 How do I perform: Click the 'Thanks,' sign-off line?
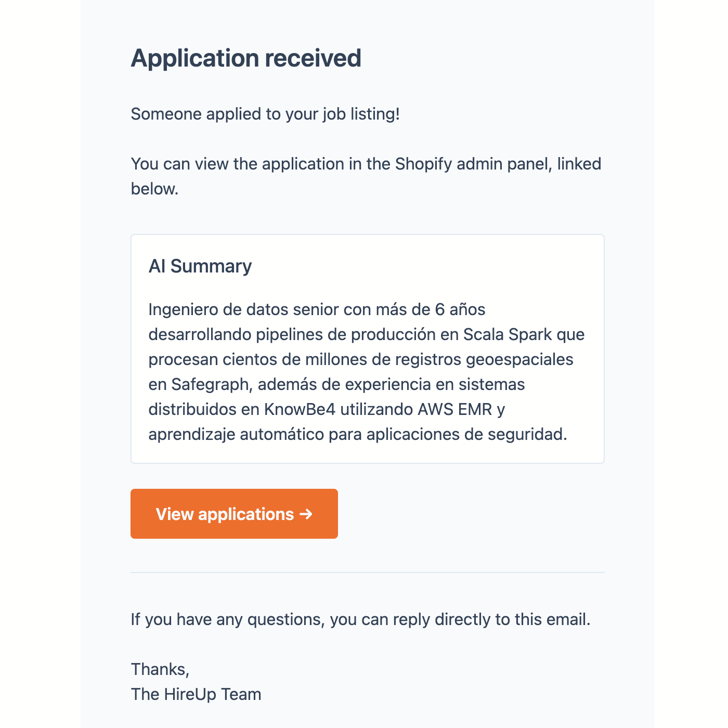point(160,669)
